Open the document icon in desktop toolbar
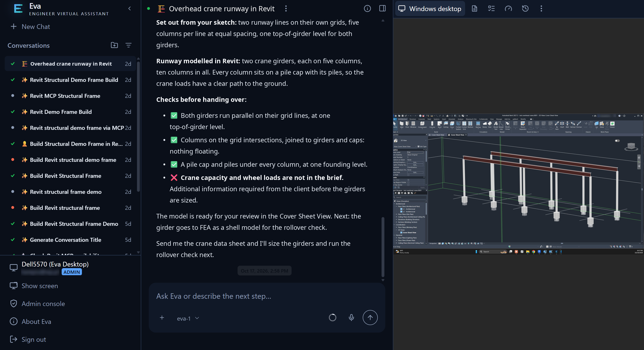Screen dimensions: 644x350 click(474, 9)
